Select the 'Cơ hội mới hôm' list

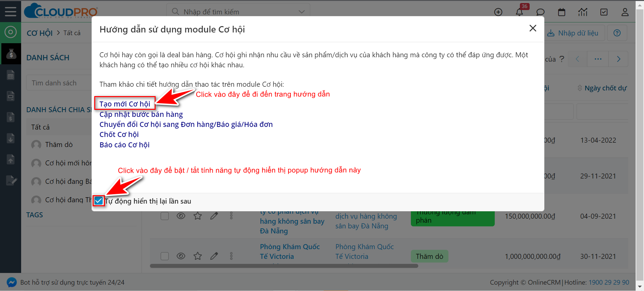tap(68, 163)
